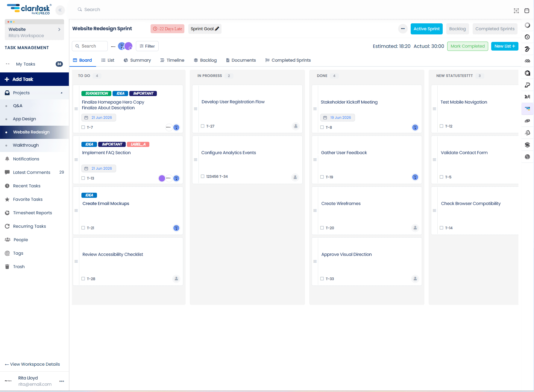
Task: Check the T-21 task checkbox
Action: click(83, 228)
